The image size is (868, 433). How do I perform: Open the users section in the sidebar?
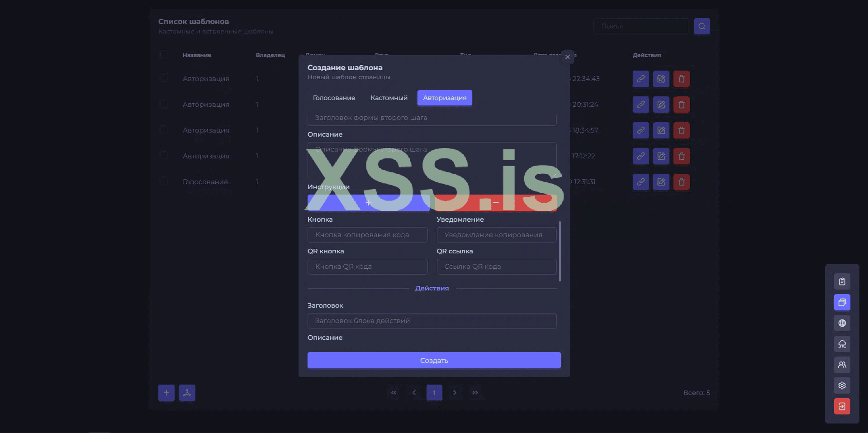(842, 365)
